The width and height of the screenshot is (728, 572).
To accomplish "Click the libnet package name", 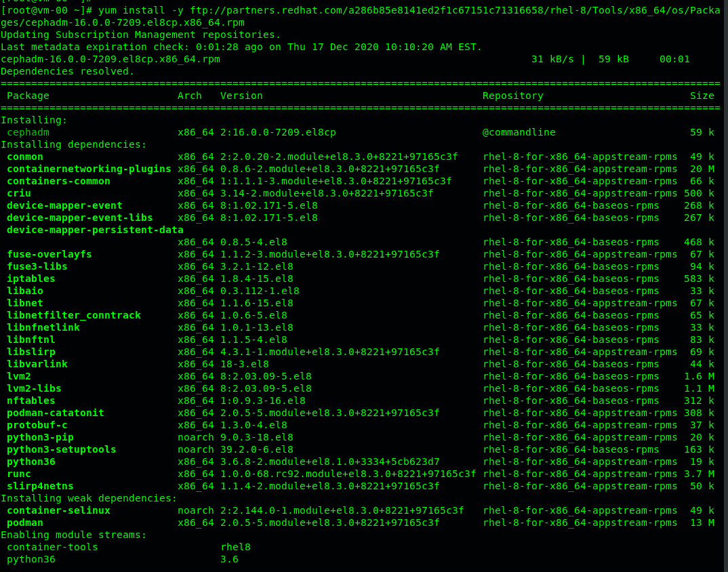I will 25,303.
